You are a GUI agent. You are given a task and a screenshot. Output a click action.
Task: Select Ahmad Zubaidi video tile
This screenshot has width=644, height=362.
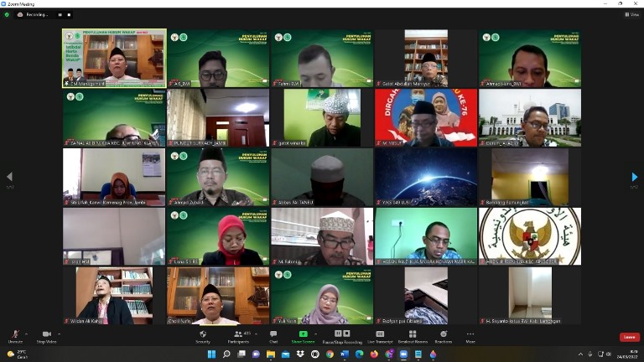coord(218,177)
